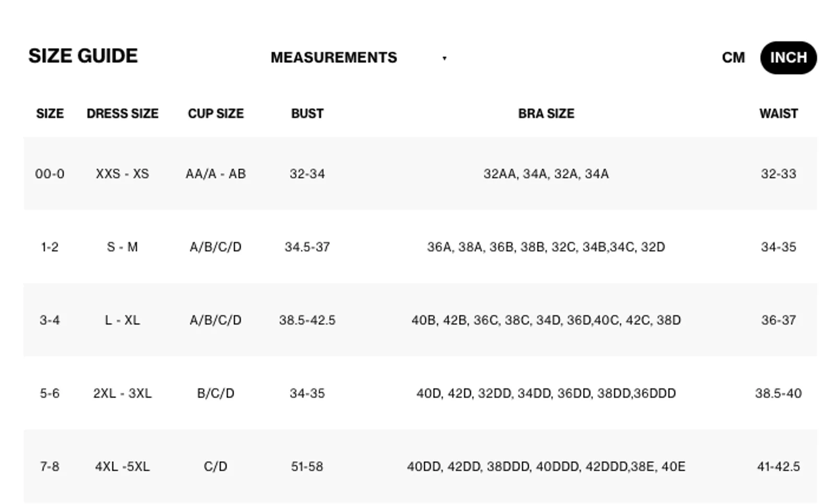Click the SIZE GUIDE heading
The width and height of the screenshot is (836, 504).
click(83, 56)
